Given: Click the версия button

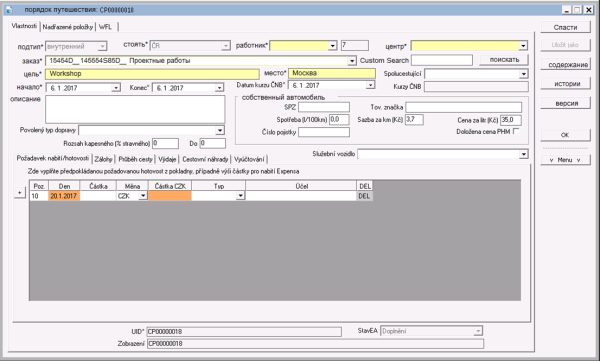Looking at the screenshot, I should 566,103.
